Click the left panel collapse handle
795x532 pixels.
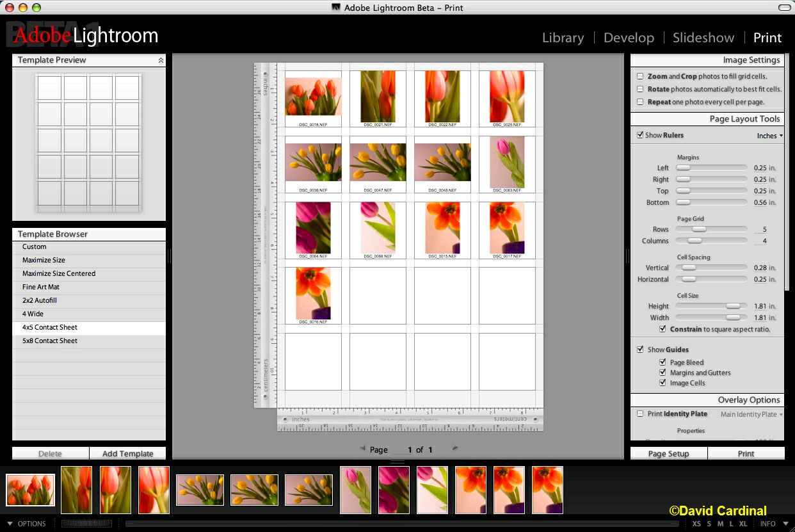point(169,256)
